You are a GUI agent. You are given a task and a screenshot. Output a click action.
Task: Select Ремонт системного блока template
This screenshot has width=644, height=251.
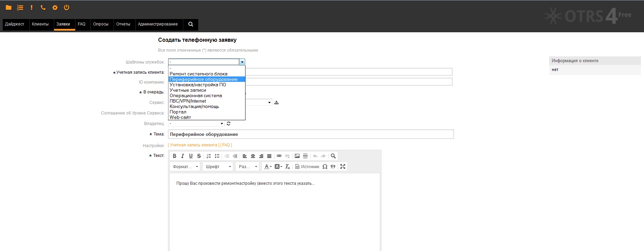coord(207,74)
